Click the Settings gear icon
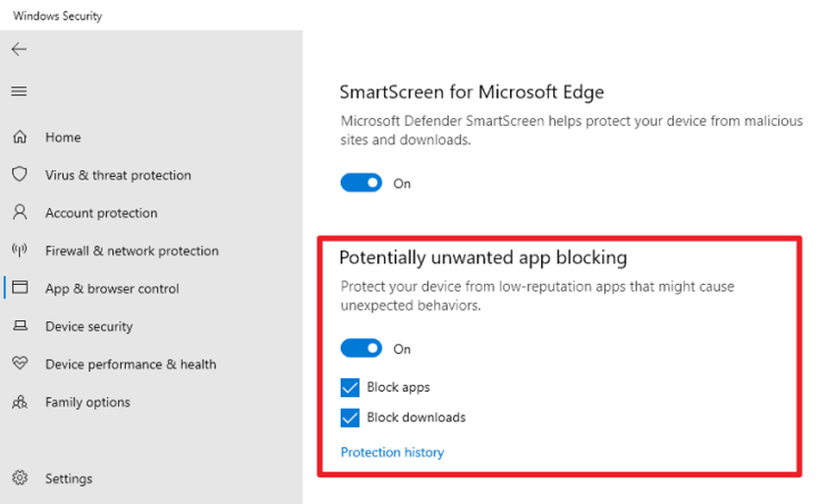The width and height of the screenshot is (835, 504). pos(20,478)
